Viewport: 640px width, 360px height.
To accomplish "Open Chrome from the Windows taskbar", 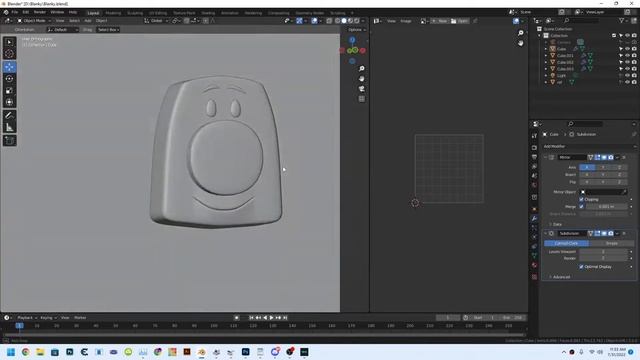I will pyautogui.click(x=25, y=352).
